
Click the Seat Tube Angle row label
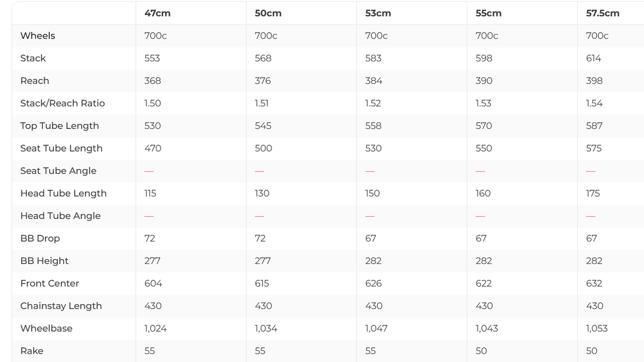(x=58, y=171)
